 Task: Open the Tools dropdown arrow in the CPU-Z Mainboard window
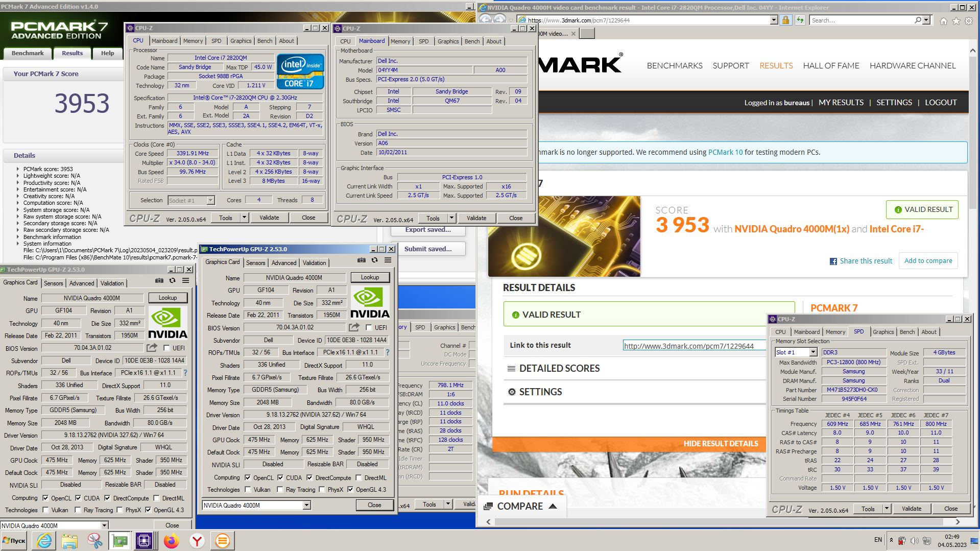click(x=451, y=218)
